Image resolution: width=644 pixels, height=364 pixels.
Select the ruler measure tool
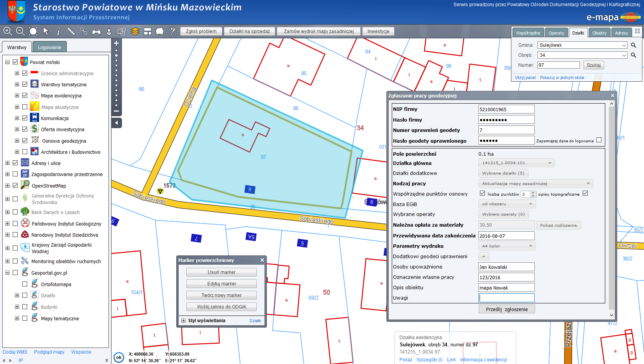click(x=71, y=31)
